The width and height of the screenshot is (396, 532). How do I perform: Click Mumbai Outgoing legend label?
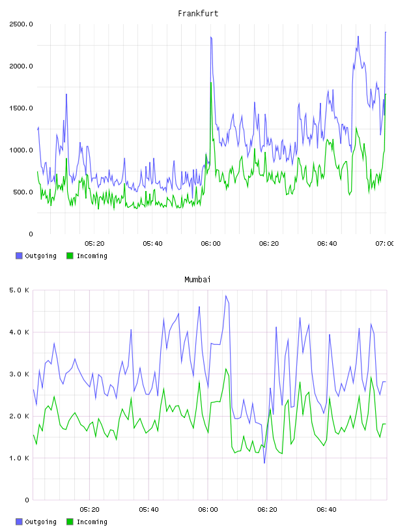click(40, 522)
